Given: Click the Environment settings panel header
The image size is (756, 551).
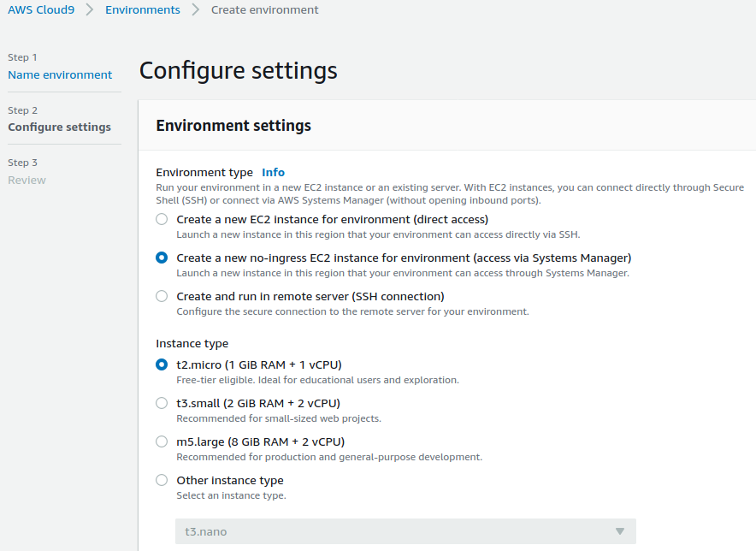Looking at the screenshot, I should [233, 126].
